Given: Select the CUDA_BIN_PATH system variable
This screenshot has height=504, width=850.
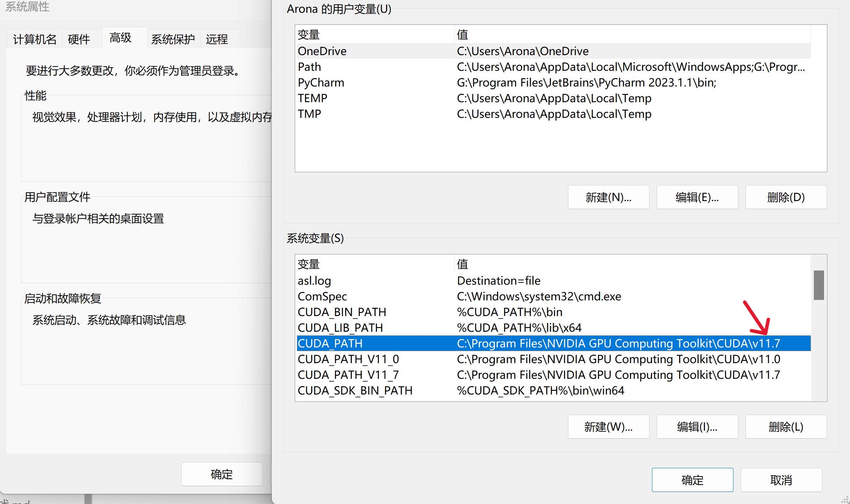Looking at the screenshot, I should click(554, 312).
